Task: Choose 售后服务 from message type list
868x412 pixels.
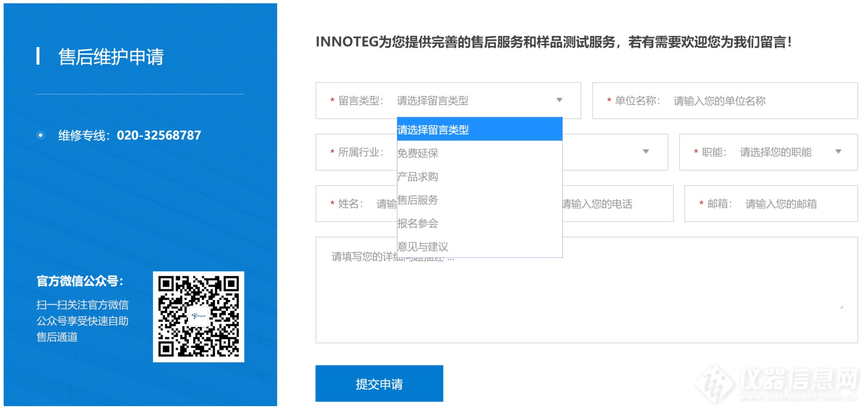Action: click(480, 200)
